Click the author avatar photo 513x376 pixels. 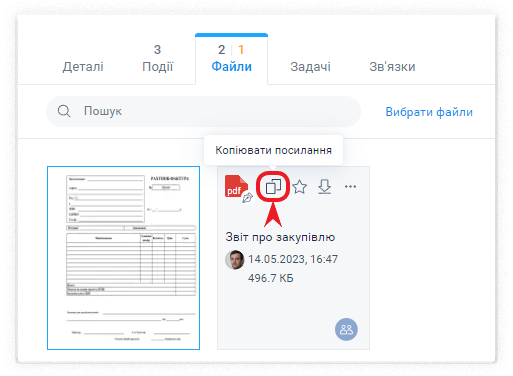235,260
